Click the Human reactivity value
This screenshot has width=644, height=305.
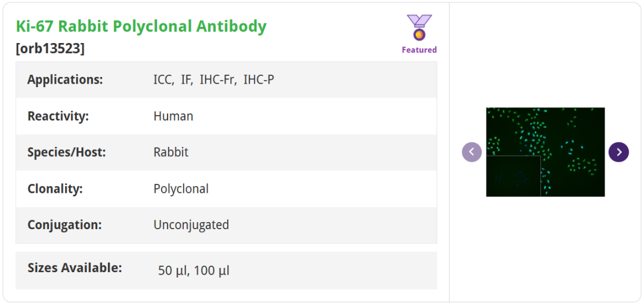pos(174,116)
